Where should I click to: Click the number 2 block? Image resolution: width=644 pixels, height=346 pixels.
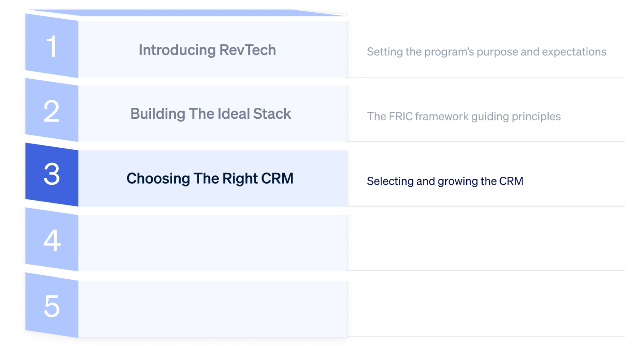pos(52,111)
